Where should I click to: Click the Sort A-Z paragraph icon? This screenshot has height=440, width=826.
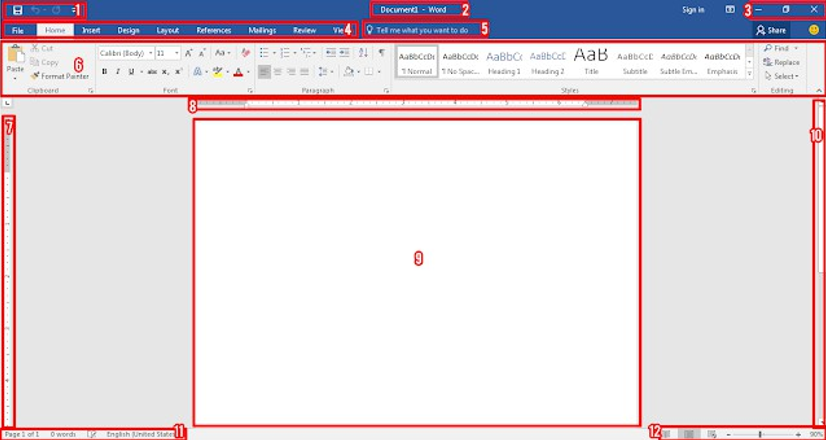(363, 53)
